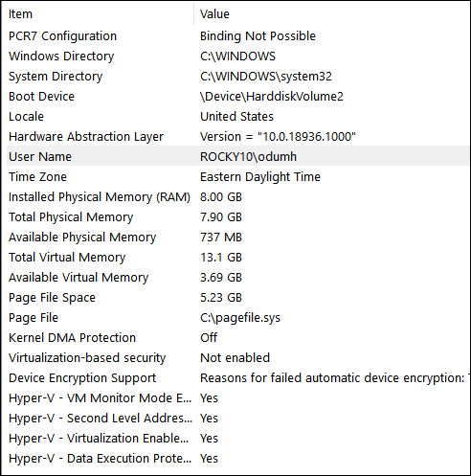Click the C:\pagefile.sys value
This screenshot has width=471, height=476.
240,318
